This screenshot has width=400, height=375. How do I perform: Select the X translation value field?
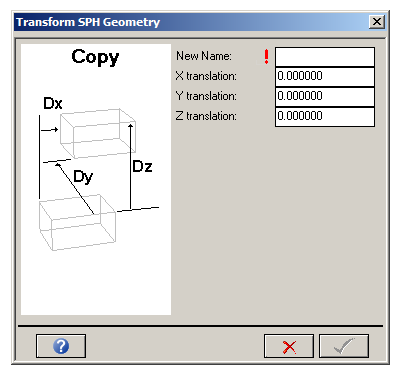[x=325, y=77]
